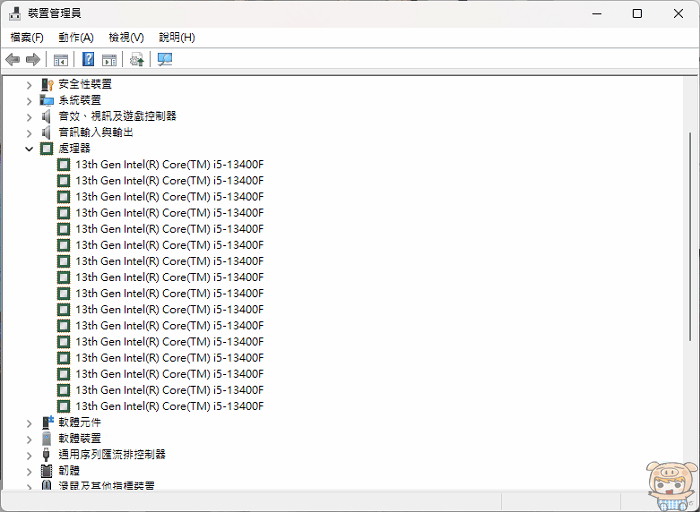
Task: Click the chip icon of the last i5-13400F entry
Action: [x=64, y=406]
